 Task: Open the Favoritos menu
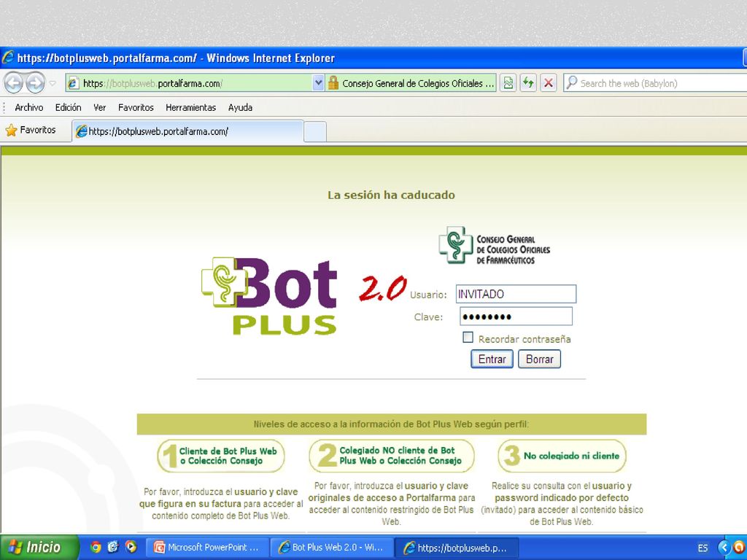pyautogui.click(x=136, y=108)
